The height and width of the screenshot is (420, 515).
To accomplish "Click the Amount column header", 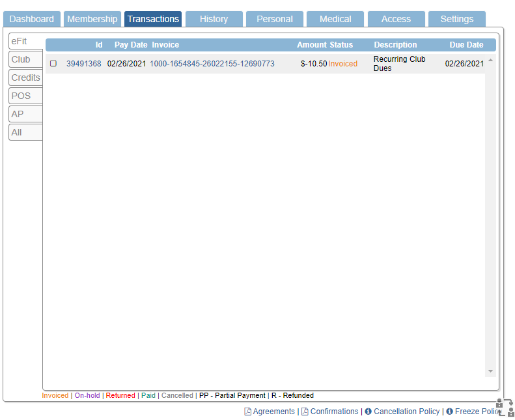I will [x=312, y=45].
